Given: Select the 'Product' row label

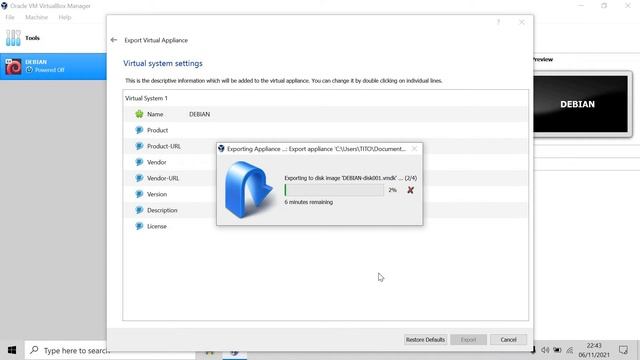Looking at the screenshot, I should [x=158, y=130].
